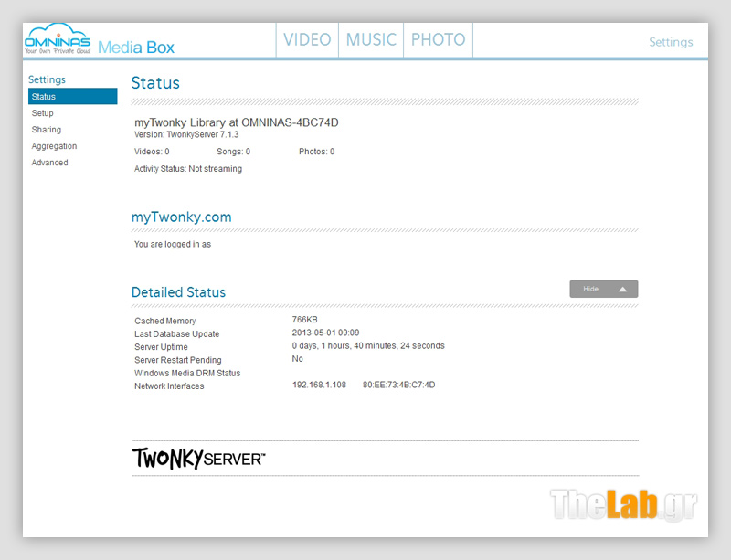Navigate to Sharing settings
This screenshot has width=731, height=560.
(x=47, y=130)
